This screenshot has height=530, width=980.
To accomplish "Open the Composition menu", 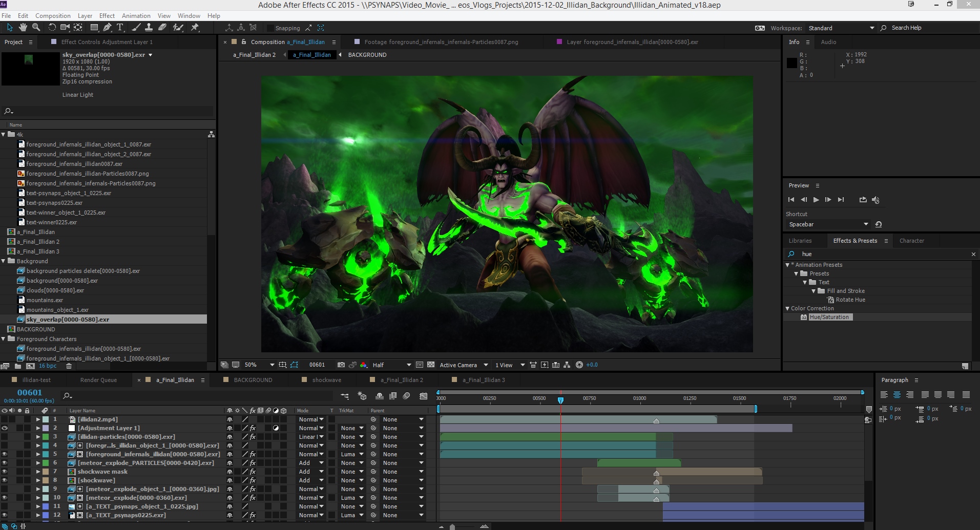I will point(53,15).
